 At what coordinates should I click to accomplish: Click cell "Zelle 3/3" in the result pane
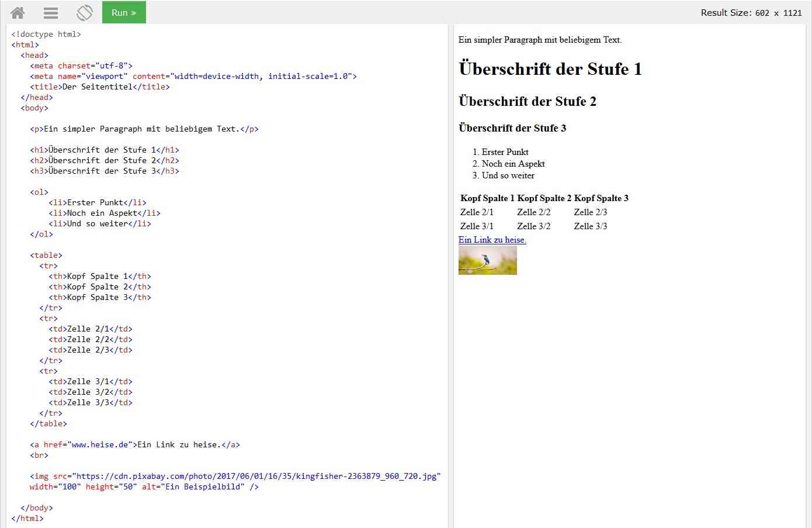(590, 226)
